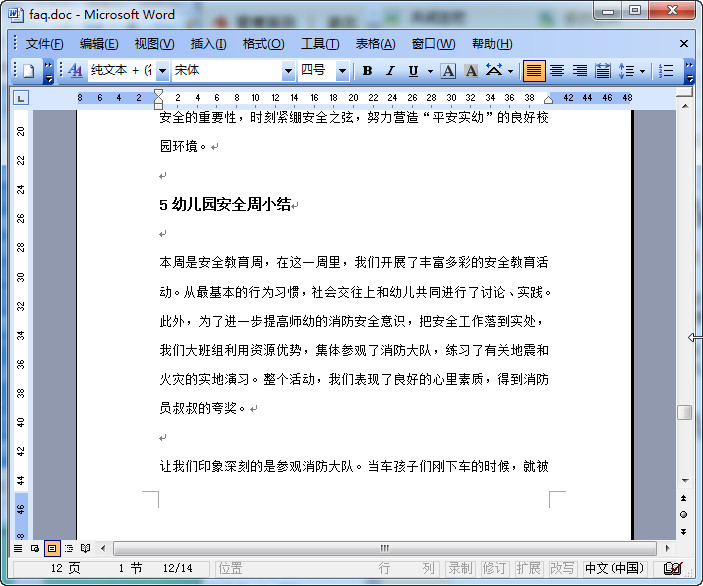The image size is (703, 586).
Task: Switch to Web Layout view icon
Action: coord(35,548)
